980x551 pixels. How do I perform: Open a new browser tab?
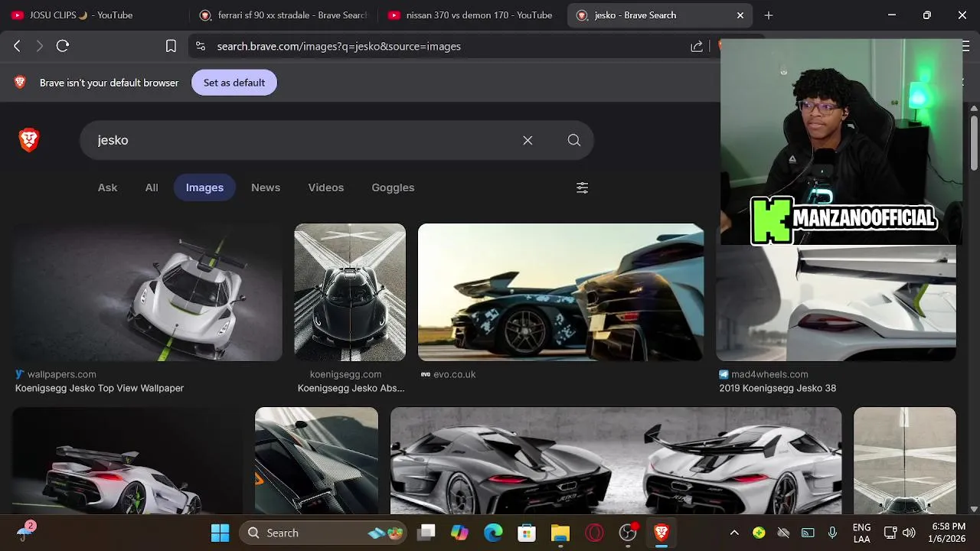(x=769, y=15)
